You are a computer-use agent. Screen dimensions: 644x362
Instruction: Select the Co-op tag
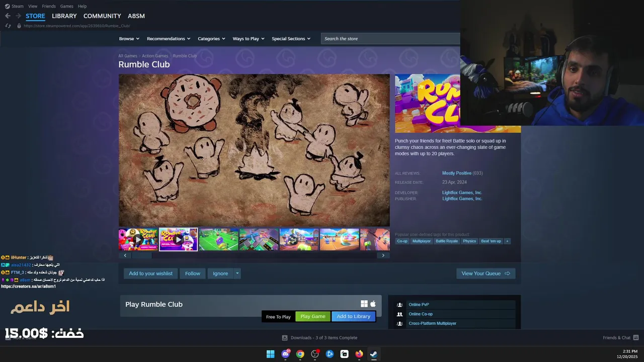[x=402, y=241]
